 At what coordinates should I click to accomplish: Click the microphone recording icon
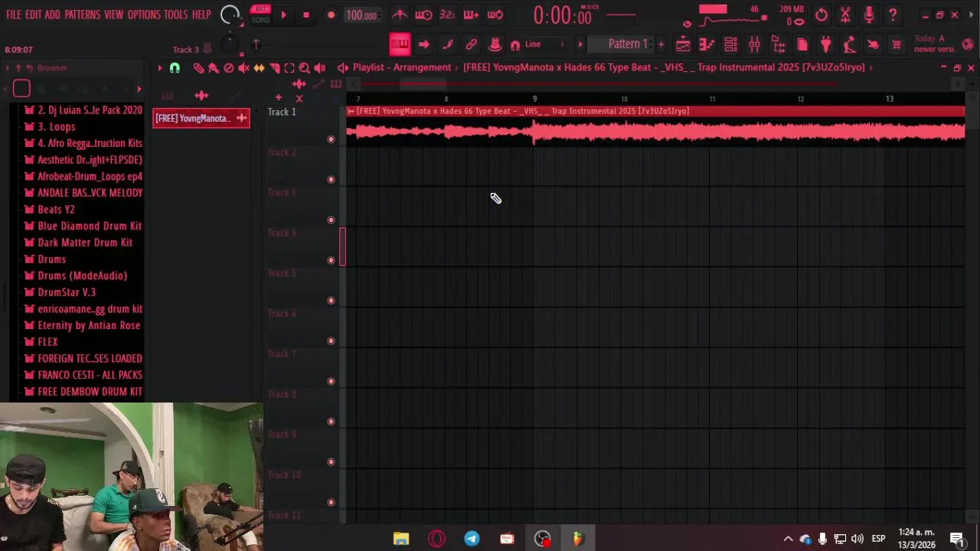click(869, 15)
